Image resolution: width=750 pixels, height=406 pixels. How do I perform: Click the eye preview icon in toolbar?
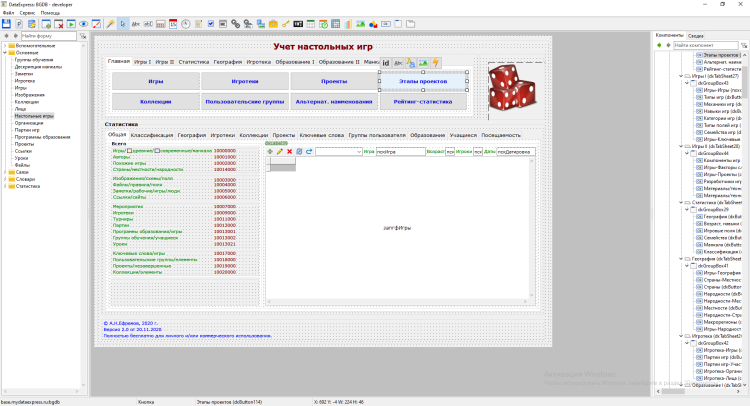[84, 24]
